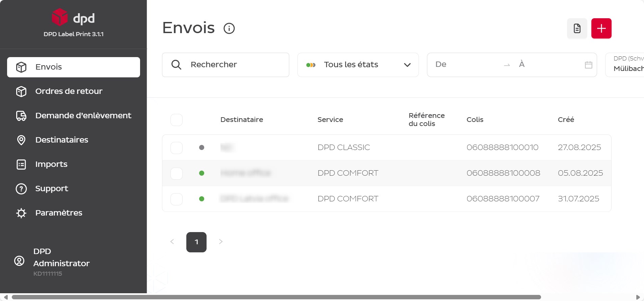644x301 pixels.
Task: Click the horizontal scrollbar at bottom
Action: point(276,297)
